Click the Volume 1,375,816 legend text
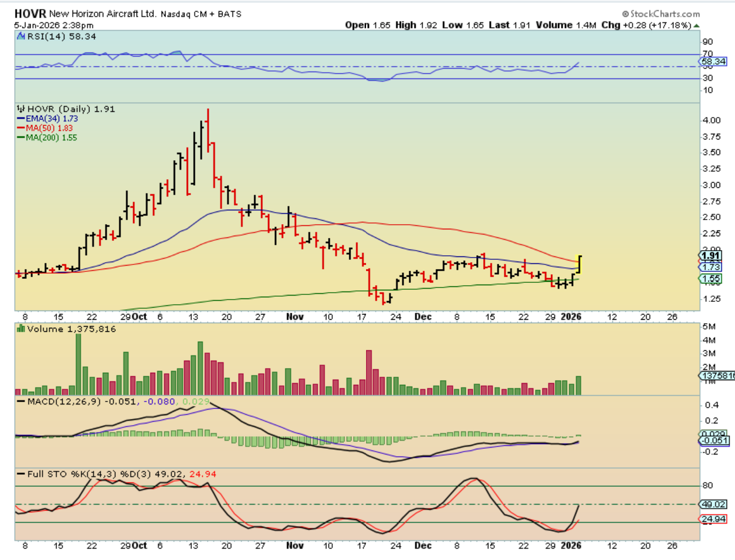The image size is (735, 560). point(71,329)
